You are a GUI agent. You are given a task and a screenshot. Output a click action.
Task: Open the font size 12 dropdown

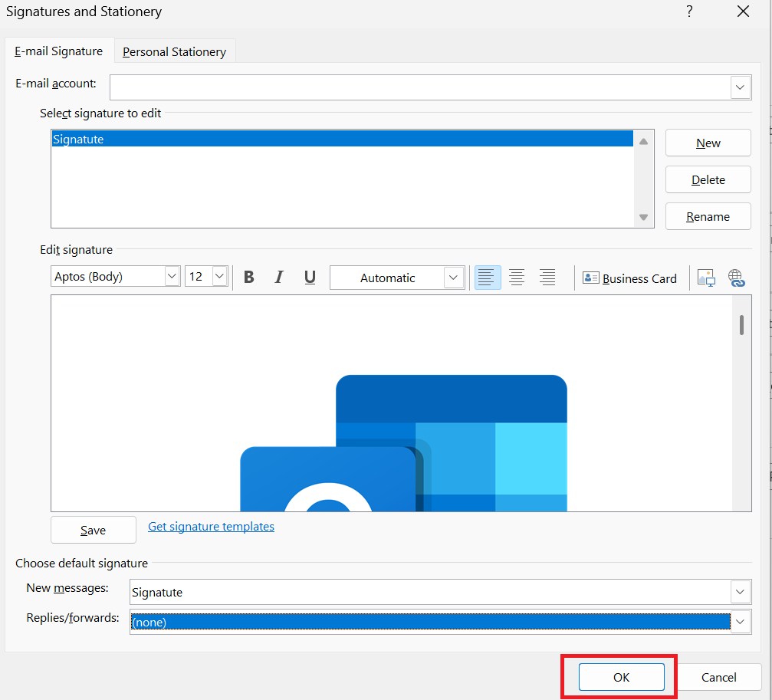pos(220,277)
